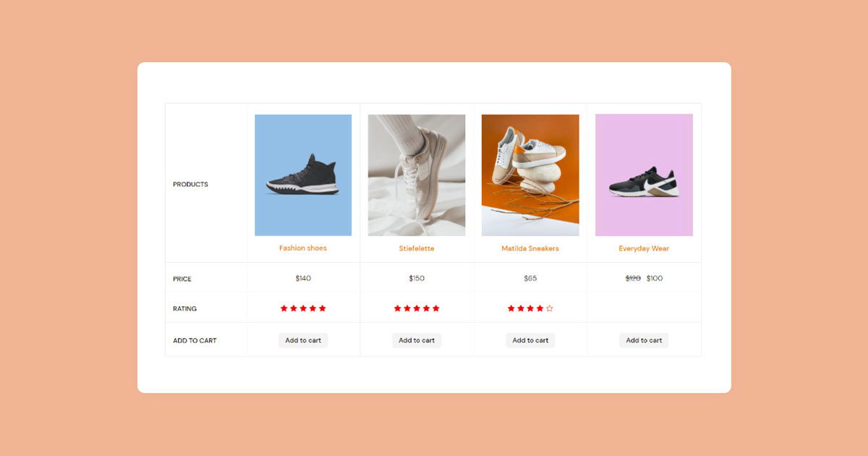Open the Matilda Sneakers product link
Image resolution: width=868 pixels, height=456 pixels.
pyautogui.click(x=530, y=248)
